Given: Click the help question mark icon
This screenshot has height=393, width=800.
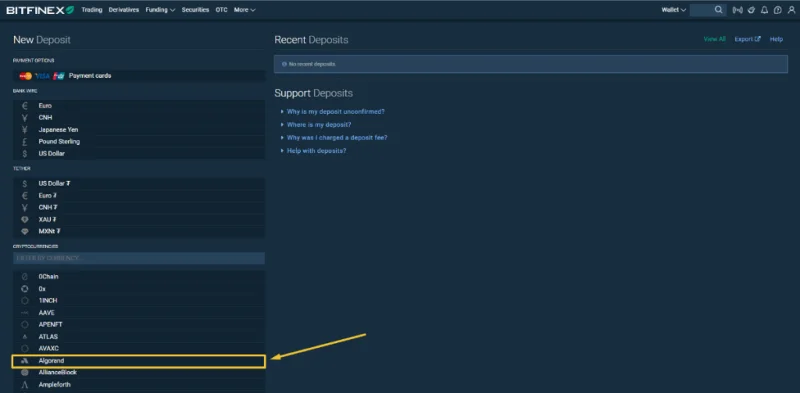Looking at the screenshot, I should point(778,10).
